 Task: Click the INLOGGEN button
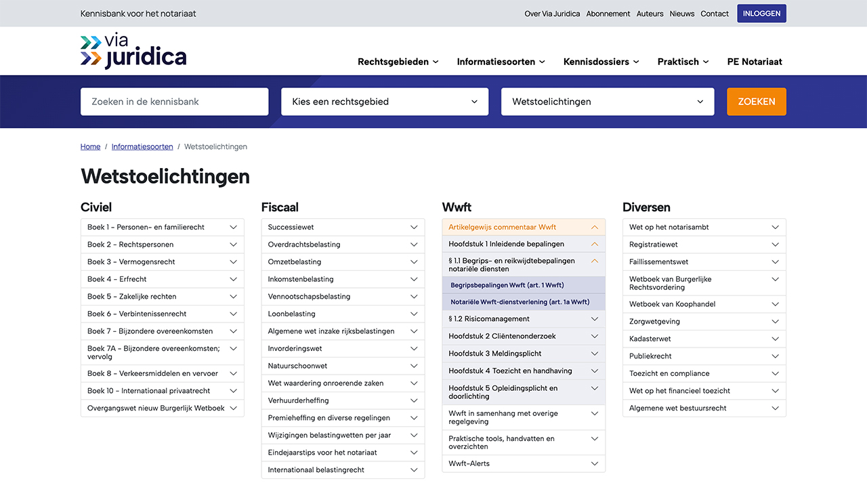[762, 14]
